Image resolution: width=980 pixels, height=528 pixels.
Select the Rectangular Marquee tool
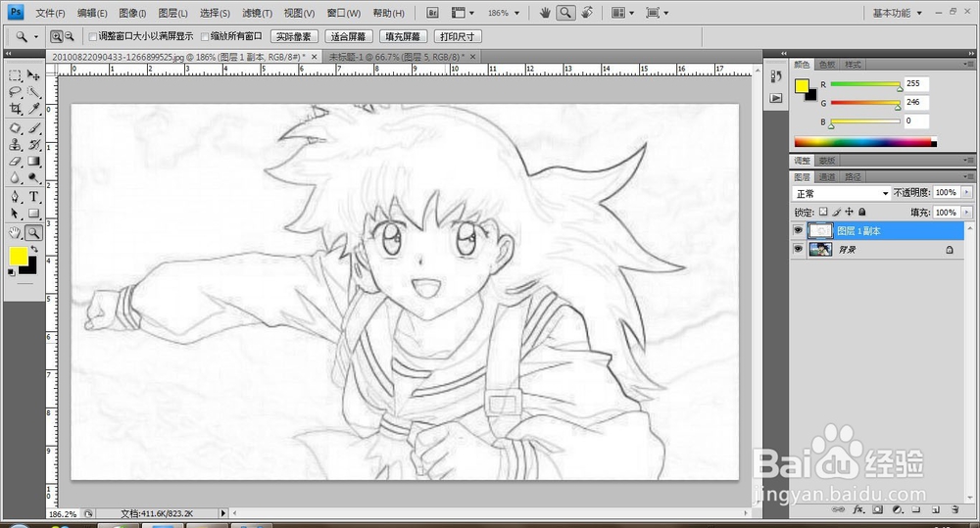[x=15, y=75]
